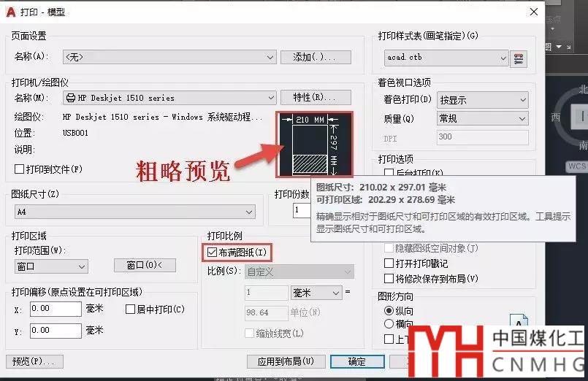The width and height of the screenshot is (588, 381).
Task: Click the DPI value field
Action: tap(483, 137)
